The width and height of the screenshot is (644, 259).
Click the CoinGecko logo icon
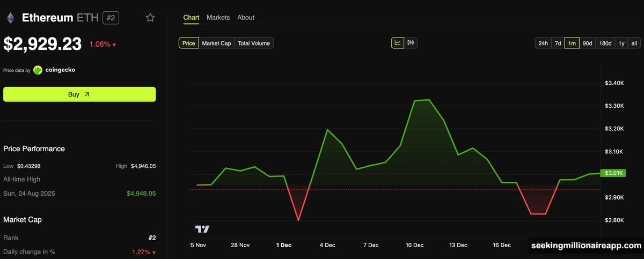(38, 70)
